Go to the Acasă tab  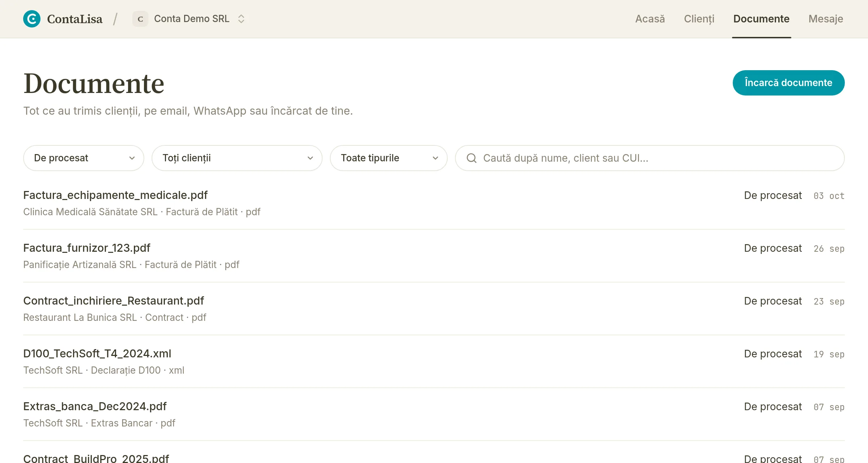pos(650,19)
